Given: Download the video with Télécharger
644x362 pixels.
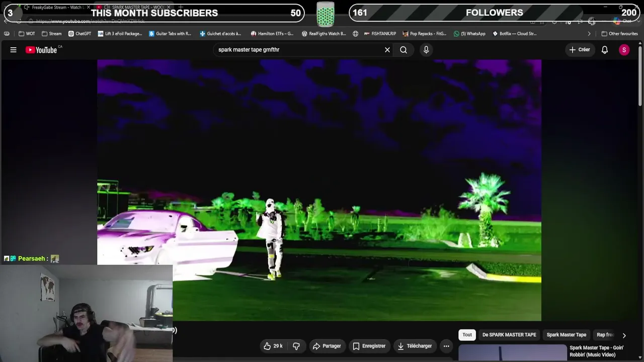Looking at the screenshot, I should pyautogui.click(x=415, y=346).
